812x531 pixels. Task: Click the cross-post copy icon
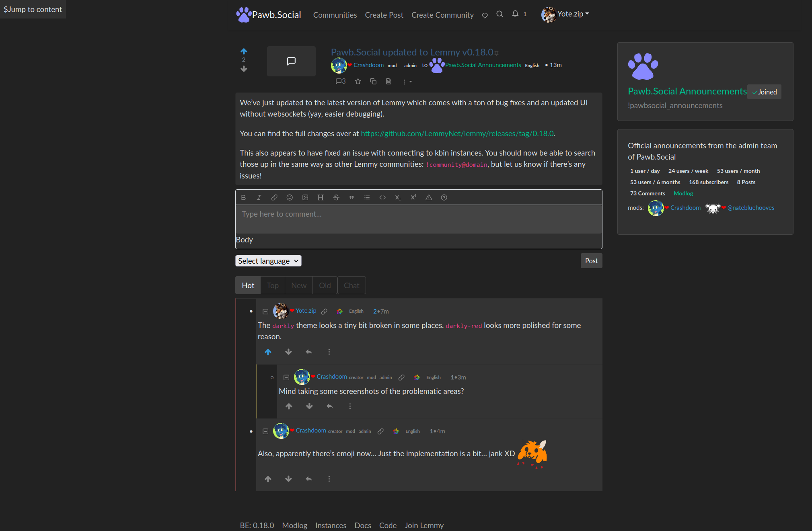coord(373,82)
